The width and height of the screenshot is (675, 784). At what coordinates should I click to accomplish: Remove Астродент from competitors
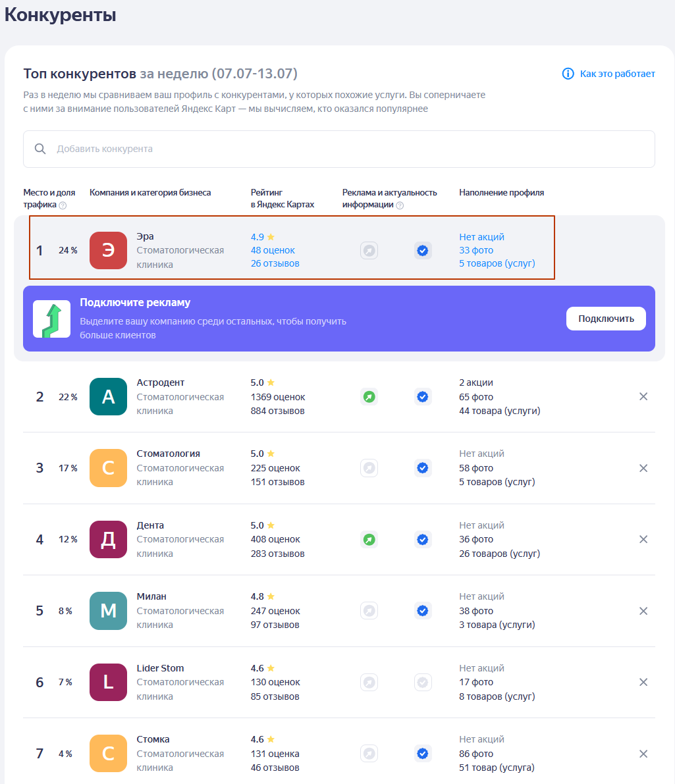click(643, 396)
